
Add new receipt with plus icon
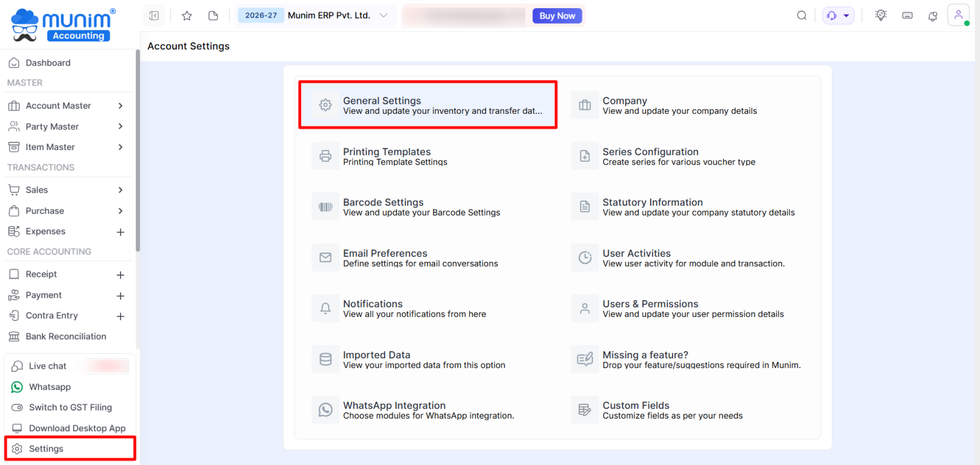[x=121, y=274]
